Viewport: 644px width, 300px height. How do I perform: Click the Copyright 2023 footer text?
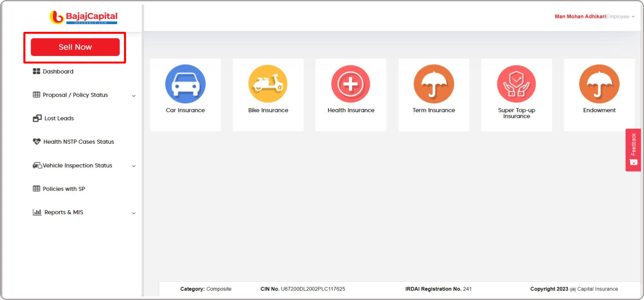(574, 289)
